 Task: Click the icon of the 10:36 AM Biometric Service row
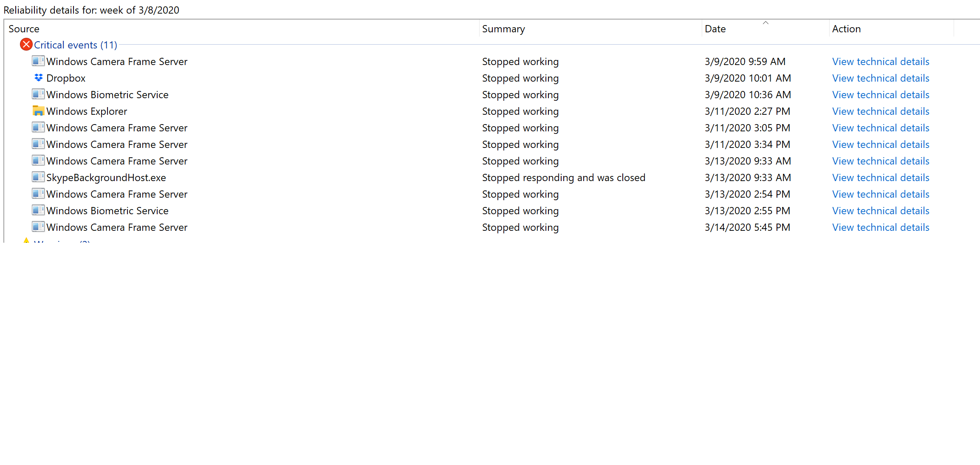point(38,94)
